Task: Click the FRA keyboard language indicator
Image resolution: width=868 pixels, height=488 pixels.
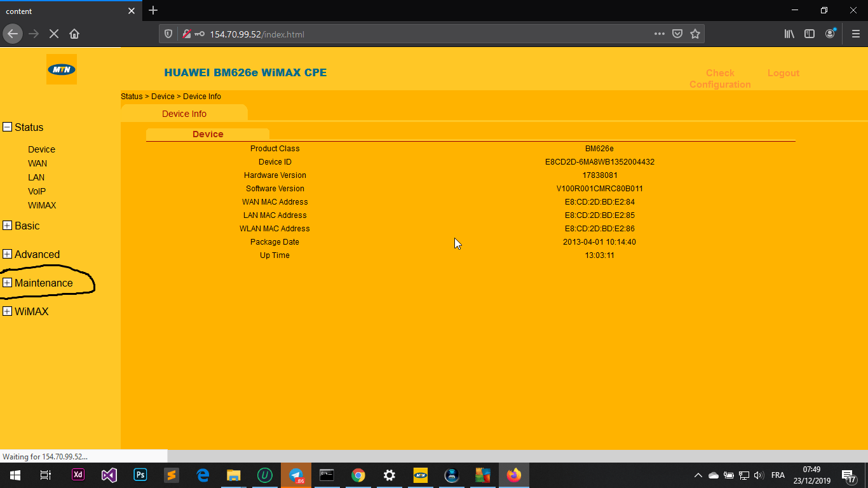Action: coord(778,475)
